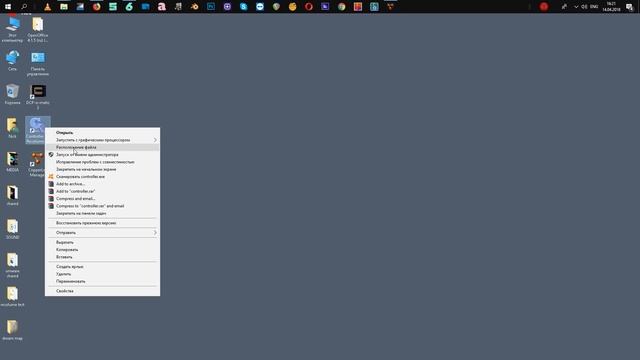This screenshot has height=360, width=640.
Task: Choose 'Закрепить на панели задач'
Action: (102, 213)
